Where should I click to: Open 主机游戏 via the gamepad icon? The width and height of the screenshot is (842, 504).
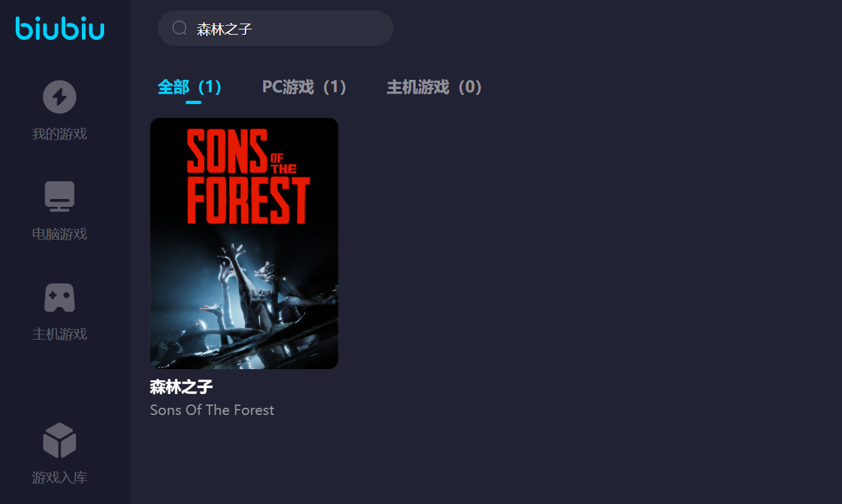pos(60,298)
